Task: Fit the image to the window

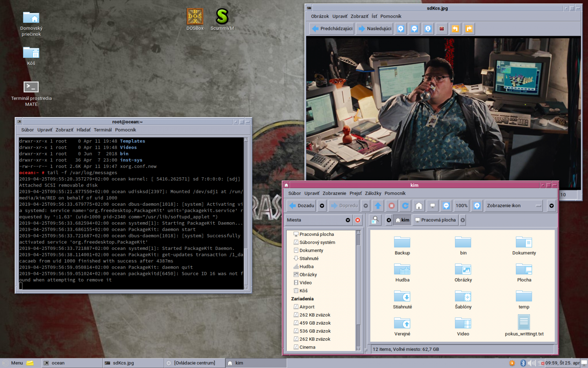Action: pyautogui.click(x=442, y=28)
